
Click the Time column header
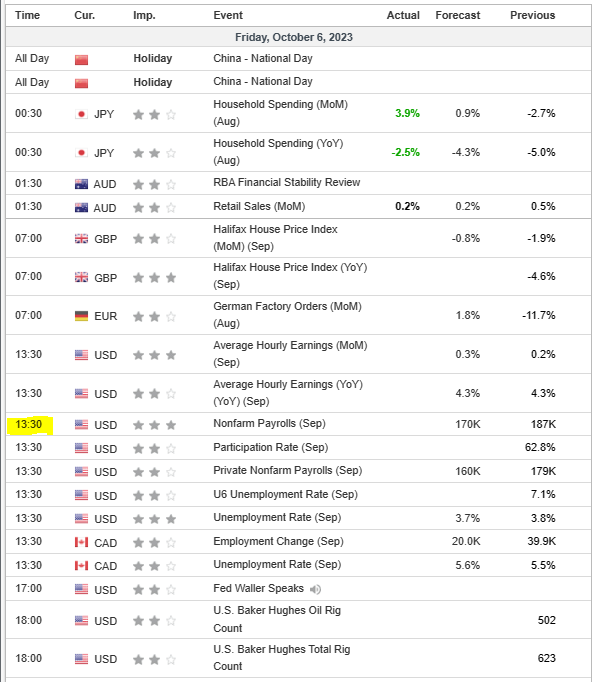point(27,15)
